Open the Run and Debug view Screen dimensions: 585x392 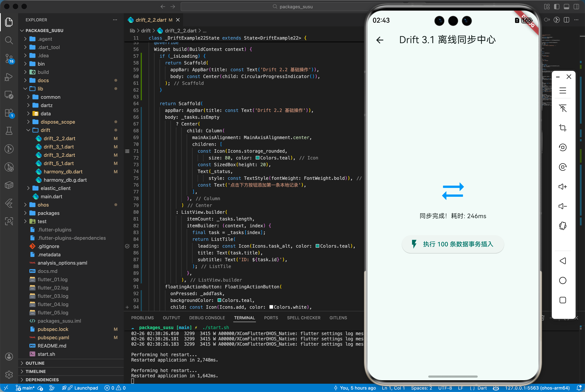[x=9, y=77]
